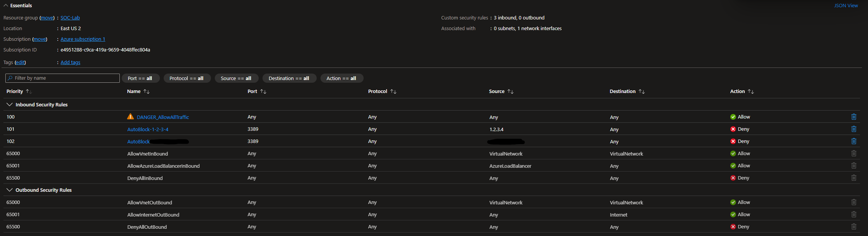The image size is (868, 236).
Task: Open the Action == all filter
Action: tap(341, 78)
